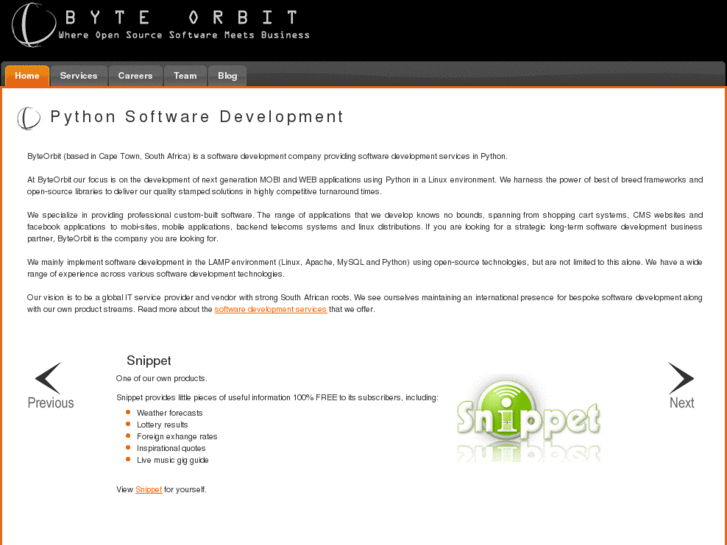Click the Previous arrow in the carousel

tap(48, 378)
